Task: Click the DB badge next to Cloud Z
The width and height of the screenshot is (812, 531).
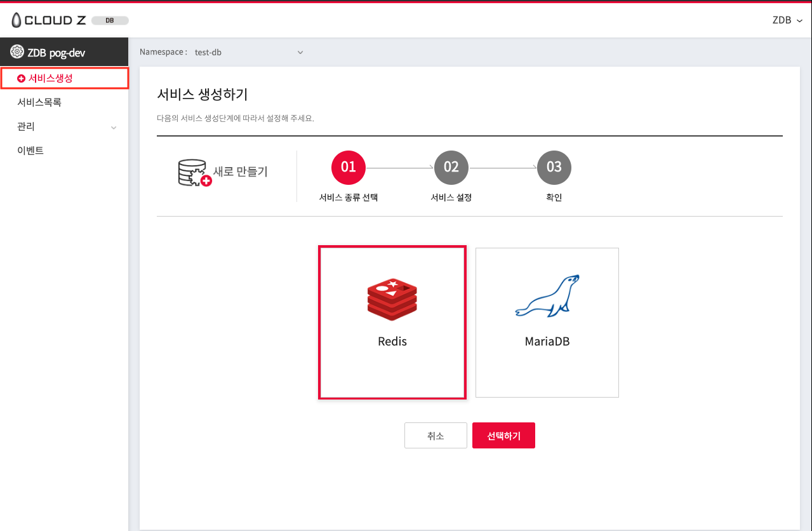Action: click(x=110, y=20)
